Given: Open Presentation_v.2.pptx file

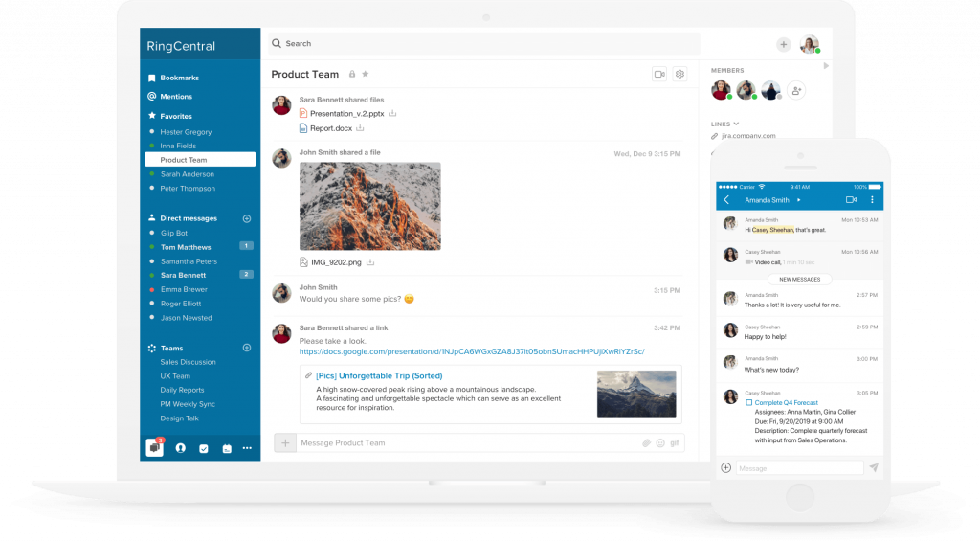Looking at the screenshot, I should pyautogui.click(x=346, y=114).
